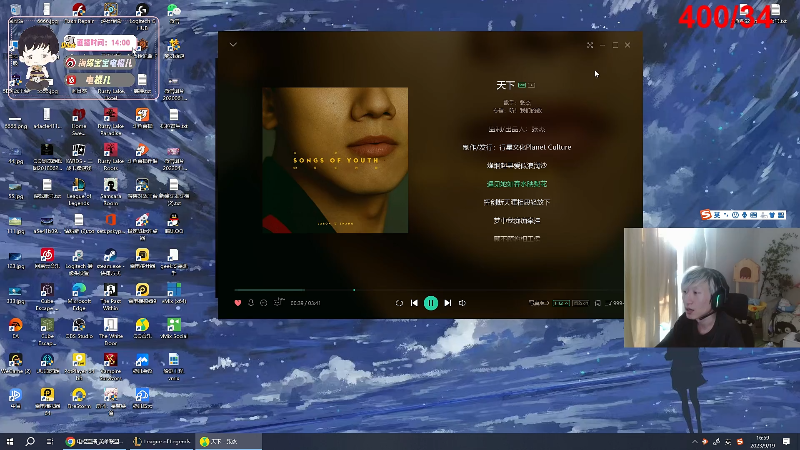Click the taskbar clock
Image resolution: width=800 pixels, height=450 pixels.
click(763, 442)
